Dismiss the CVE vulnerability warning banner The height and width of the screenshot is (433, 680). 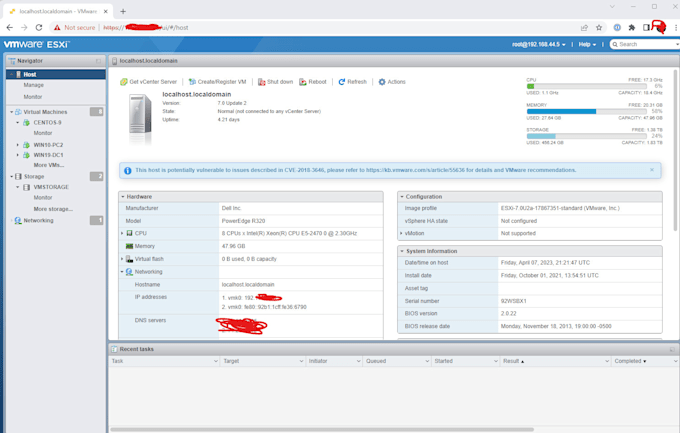pyautogui.click(x=652, y=170)
